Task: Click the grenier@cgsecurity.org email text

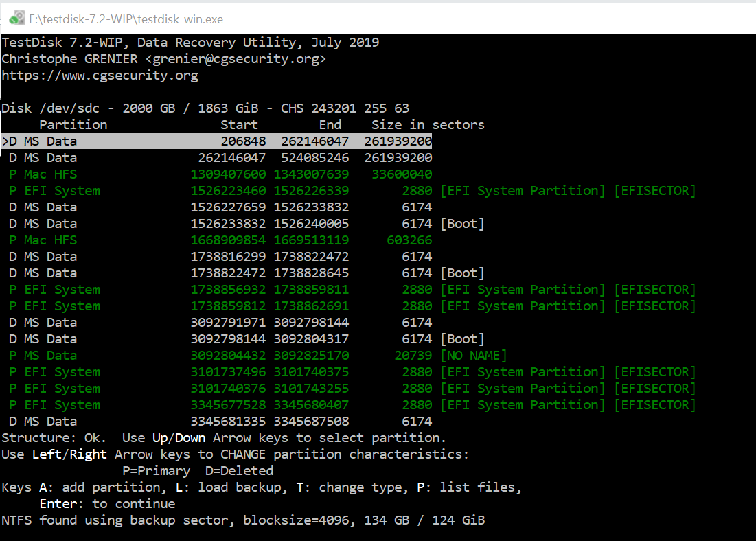Action: [236, 59]
